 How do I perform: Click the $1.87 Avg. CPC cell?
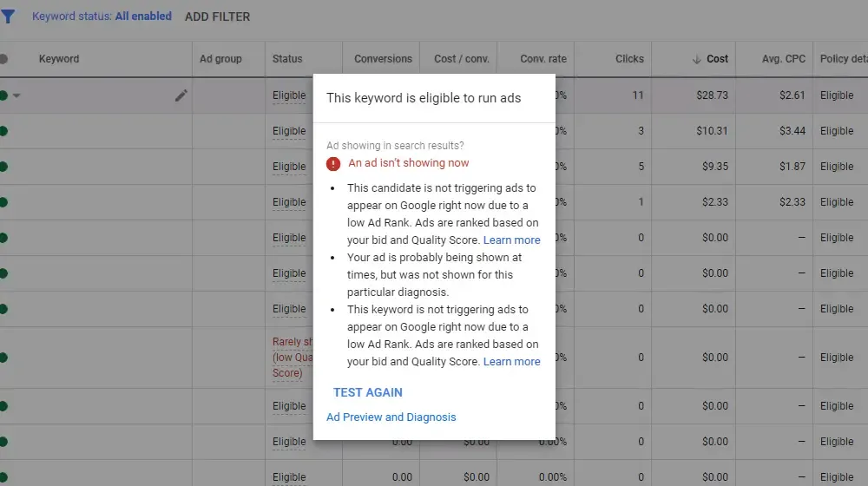[792, 167]
